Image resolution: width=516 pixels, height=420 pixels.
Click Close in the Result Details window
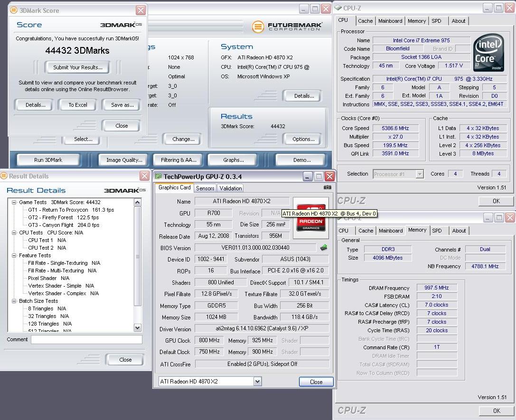point(125,360)
